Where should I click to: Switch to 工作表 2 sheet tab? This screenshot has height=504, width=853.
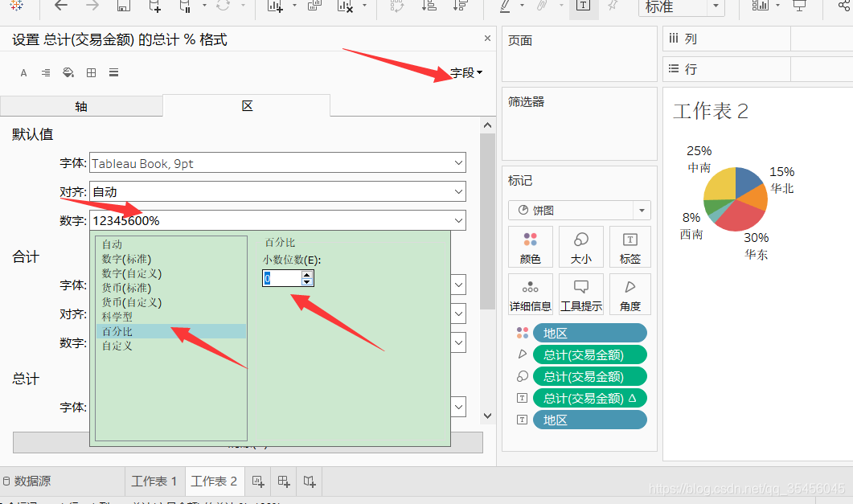pyautogui.click(x=215, y=481)
